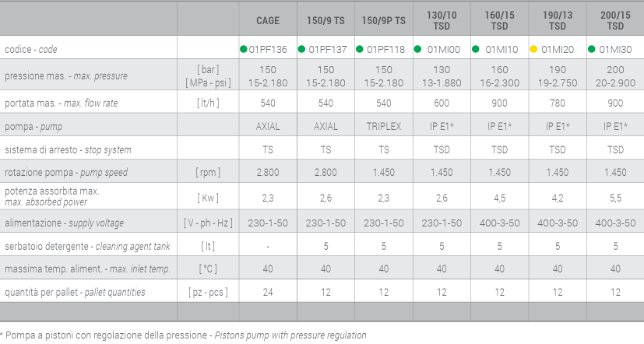Click the green dot beside code 01PF137
644x344 pixels.
(301, 49)
